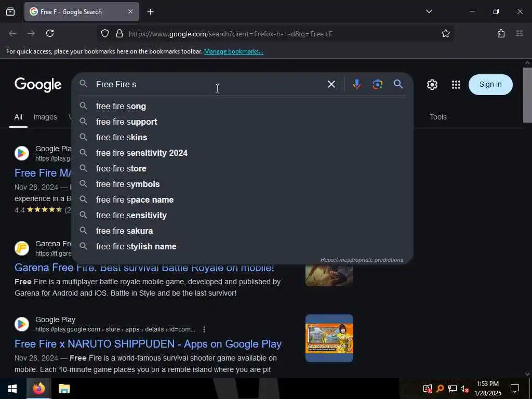
Task: List all tabs dropdown arrow
Action: tap(429, 11)
